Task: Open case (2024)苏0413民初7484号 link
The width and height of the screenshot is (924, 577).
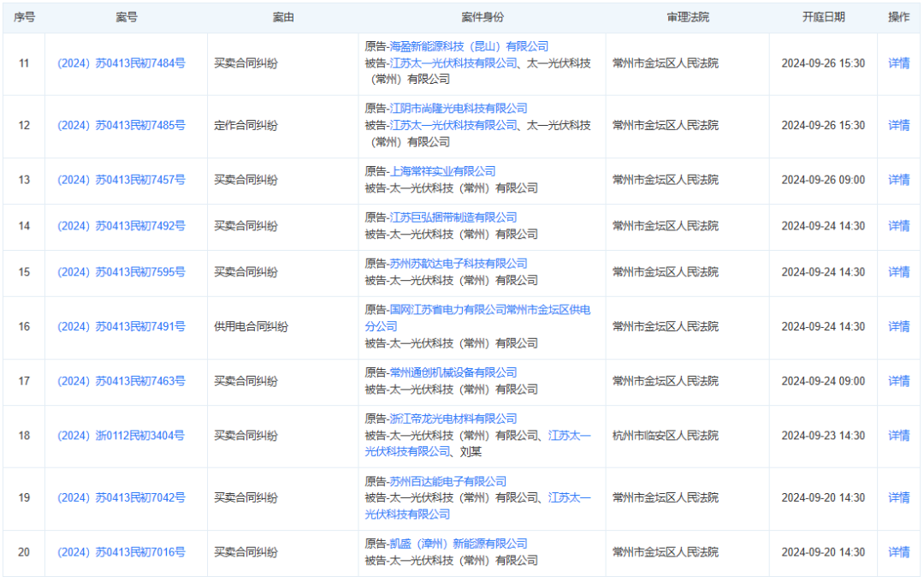Action: (121, 63)
